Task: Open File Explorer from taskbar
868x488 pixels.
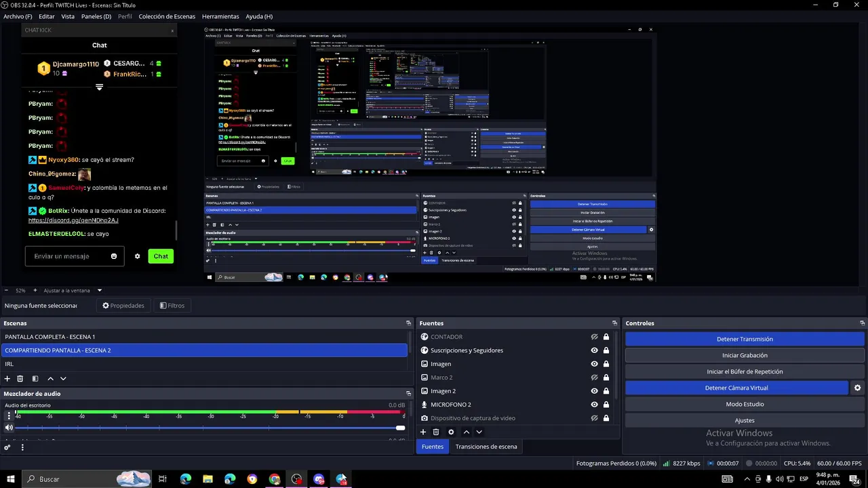Action: coord(208,479)
